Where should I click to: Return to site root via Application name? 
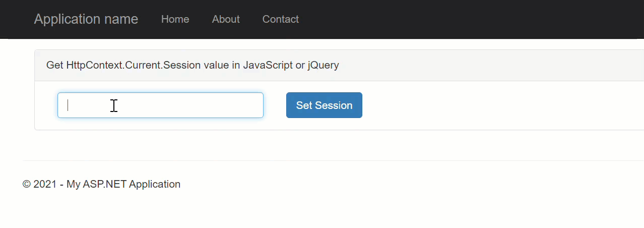click(86, 19)
